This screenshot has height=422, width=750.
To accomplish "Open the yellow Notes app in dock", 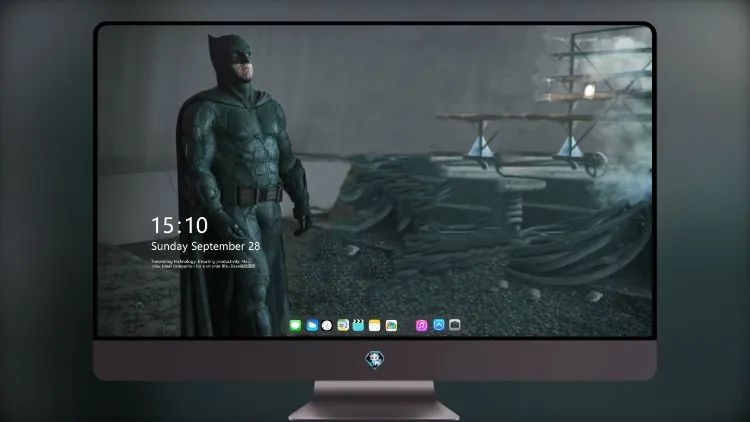I will point(375,325).
